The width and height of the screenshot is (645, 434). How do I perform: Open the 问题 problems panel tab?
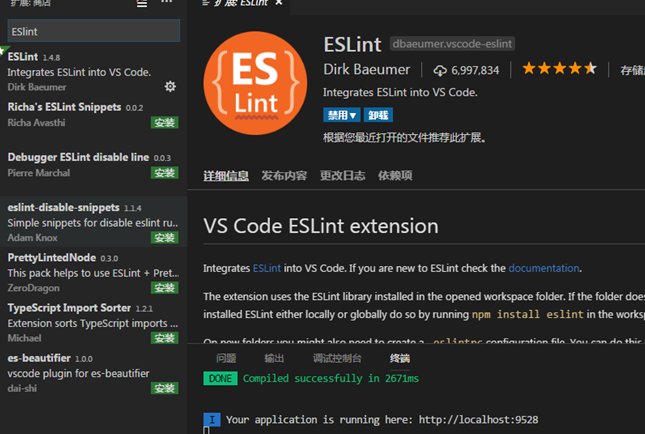pyautogui.click(x=226, y=358)
